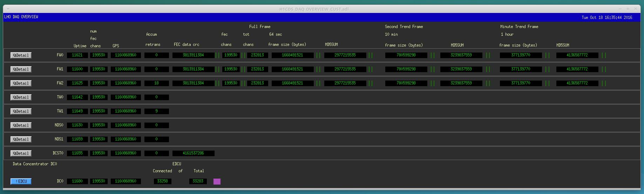
Task: Click FW0 tot chans value 232813
Action: [258, 55]
